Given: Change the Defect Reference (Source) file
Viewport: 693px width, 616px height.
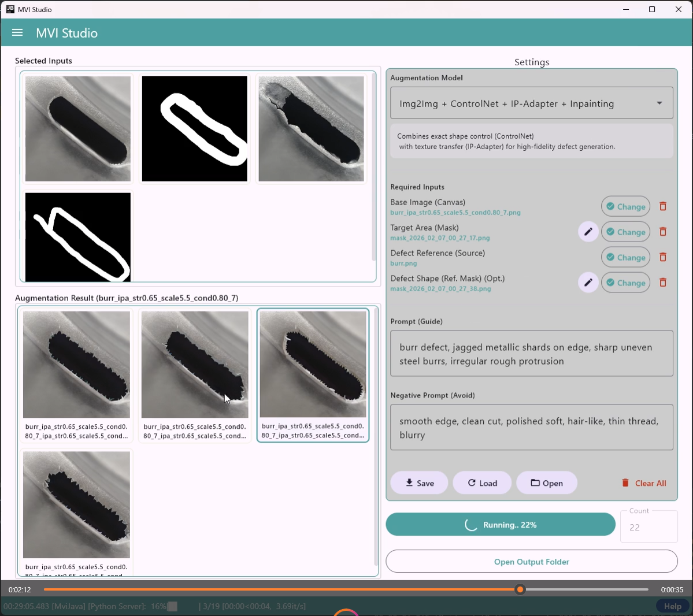Looking at the screenshot, I should coord(625,257).
